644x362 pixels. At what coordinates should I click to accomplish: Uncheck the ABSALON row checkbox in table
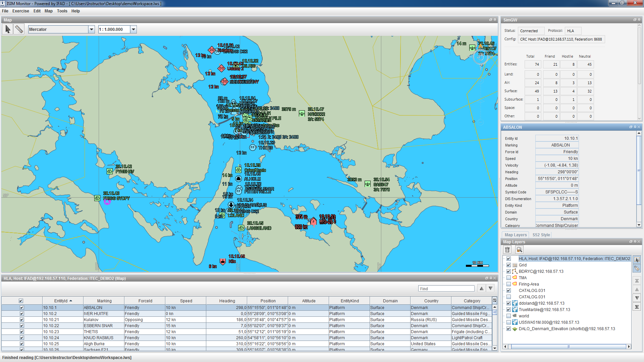tap(22, 308)
